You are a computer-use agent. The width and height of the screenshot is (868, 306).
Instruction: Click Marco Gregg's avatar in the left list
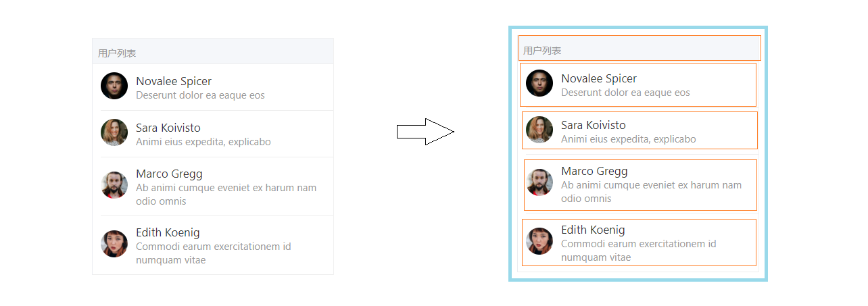click(114, 184)
